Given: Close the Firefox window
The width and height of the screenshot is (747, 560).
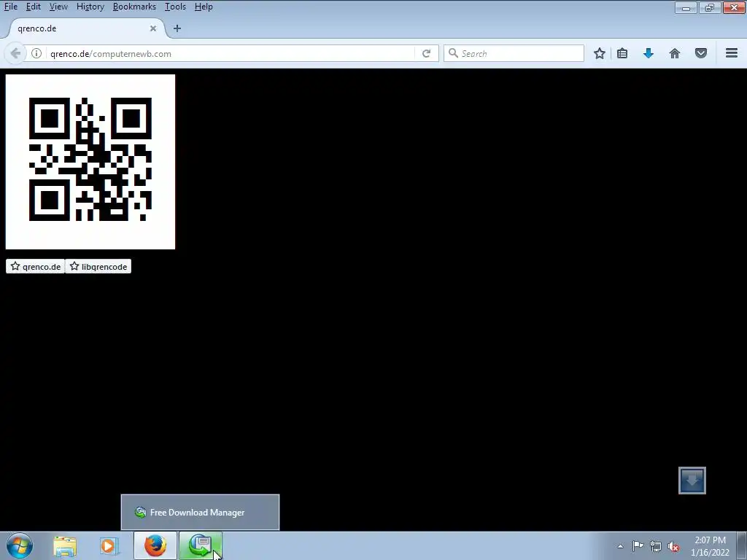Looking at the screenshot, I should [734, 7].
